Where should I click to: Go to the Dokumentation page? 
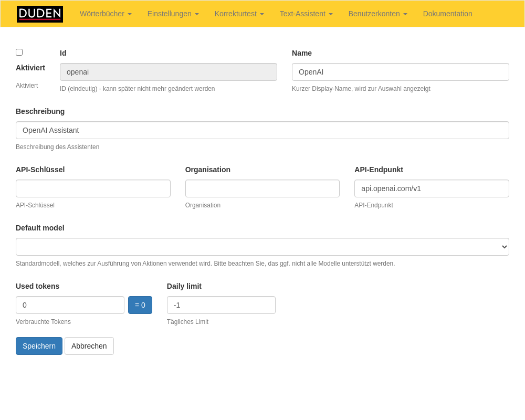[447, 14]
